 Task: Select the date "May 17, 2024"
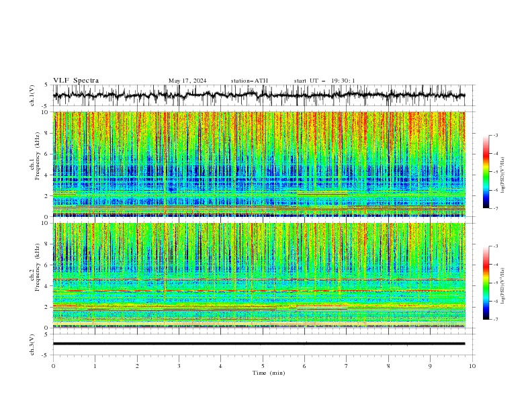187,81
